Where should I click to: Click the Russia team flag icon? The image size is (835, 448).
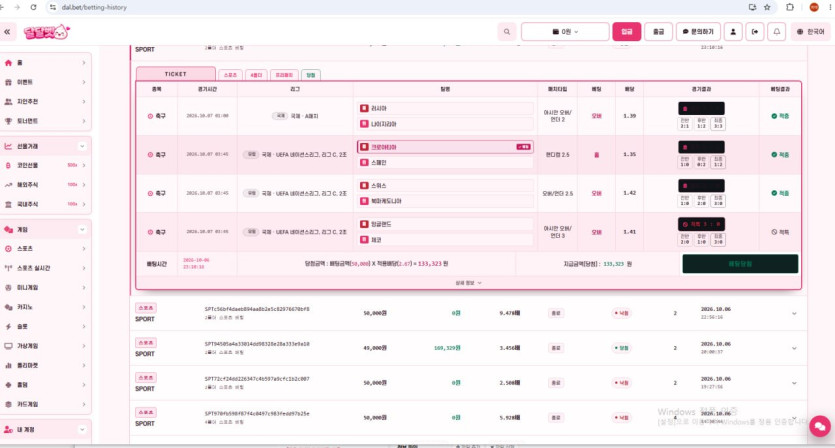click(x=364, y=108)
